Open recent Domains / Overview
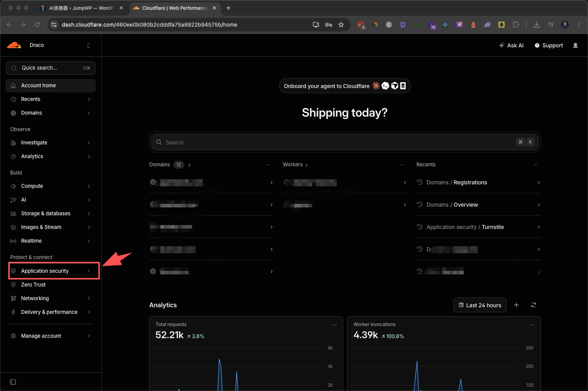588x391 pixels. pyautogui.click(x=478, y=205)
